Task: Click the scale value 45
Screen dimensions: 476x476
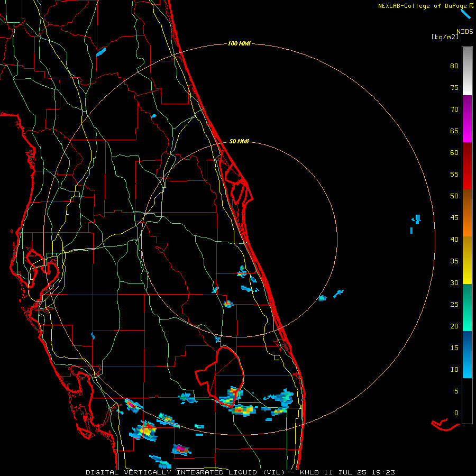Action: pyautogui.click(x=454, y=218)
